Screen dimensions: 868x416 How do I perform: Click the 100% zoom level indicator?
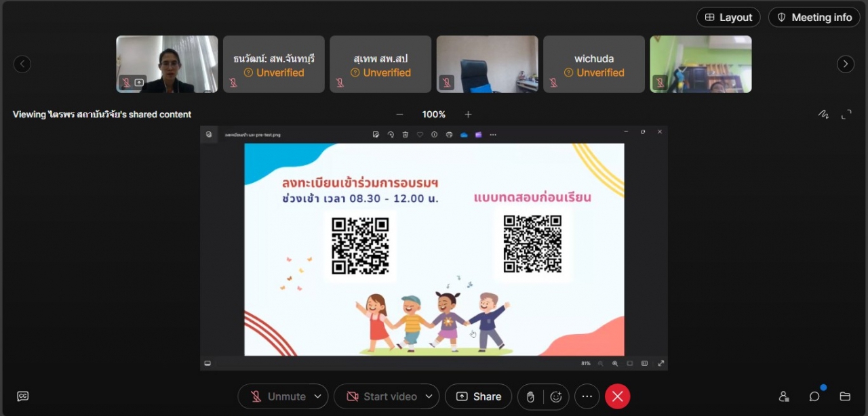tap(434, 115)
